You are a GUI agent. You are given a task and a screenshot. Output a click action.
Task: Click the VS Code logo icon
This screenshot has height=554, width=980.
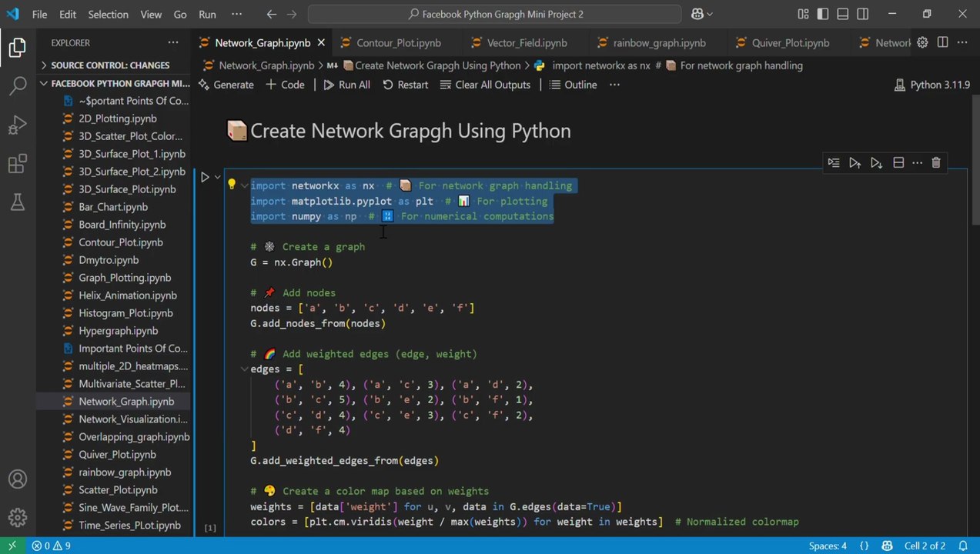click(x=14, y=14)
